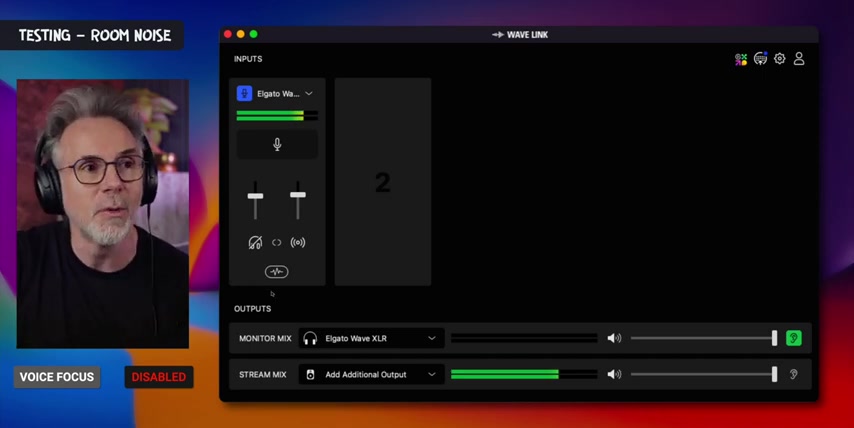Mute the Monitor Mix speaker icon
This screenshot has height=428, width=854.
pos(614,338)
